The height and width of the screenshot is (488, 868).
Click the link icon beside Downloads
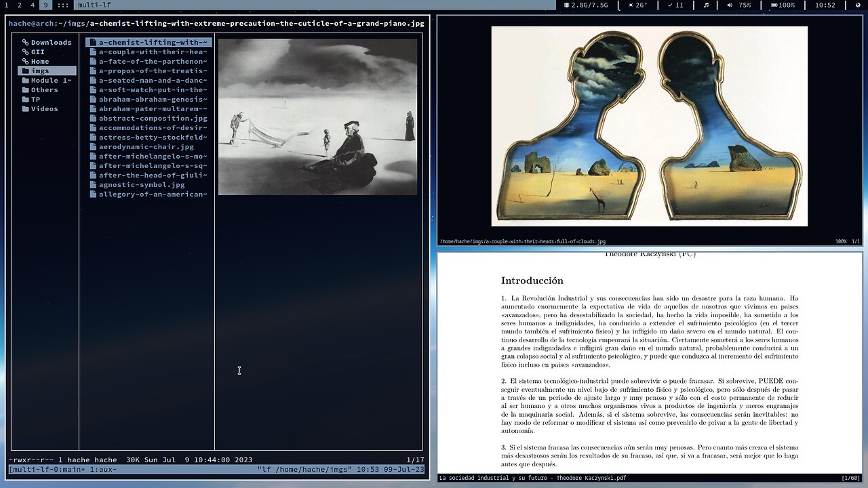coord(25,42)
